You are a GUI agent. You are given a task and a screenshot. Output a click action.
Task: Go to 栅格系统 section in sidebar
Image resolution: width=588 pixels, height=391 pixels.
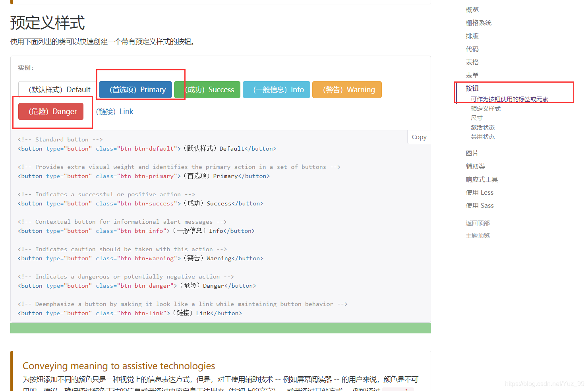[x=478, y=23]
